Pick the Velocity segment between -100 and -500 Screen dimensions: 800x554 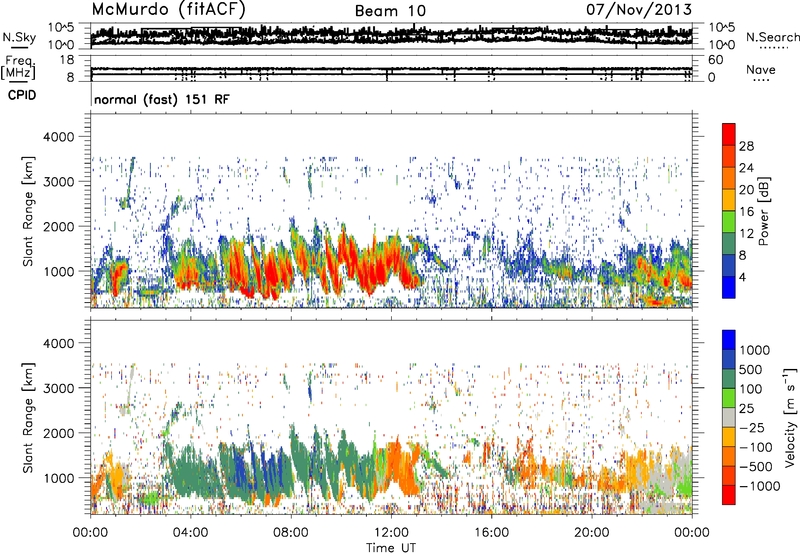729,456
